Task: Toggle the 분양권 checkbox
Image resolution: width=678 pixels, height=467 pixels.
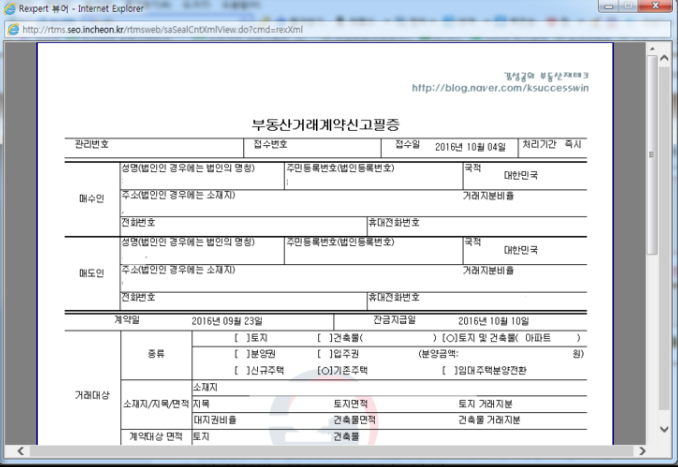Action: 242,354
